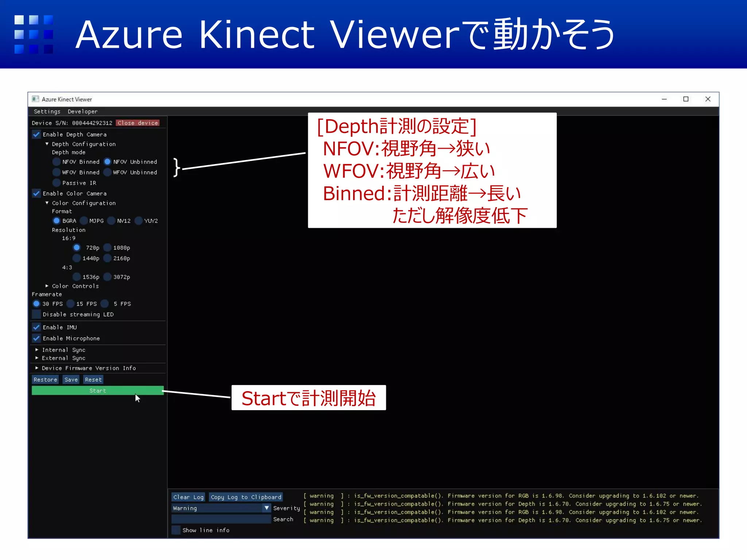Choose 1536p resolution
The width and height of the screenshot is (747, 560).
tap(77, 277)
